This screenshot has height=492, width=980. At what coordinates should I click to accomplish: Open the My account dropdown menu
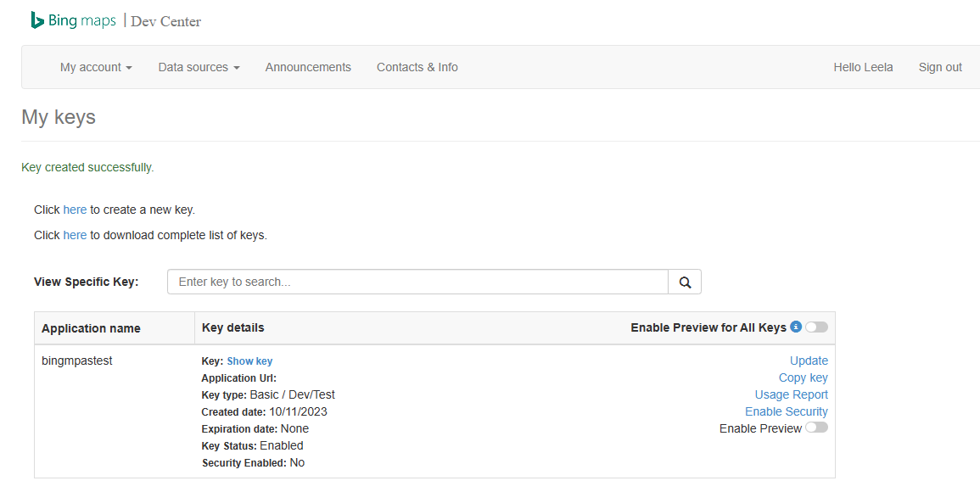pyautogui.click(x=96, y=67)
